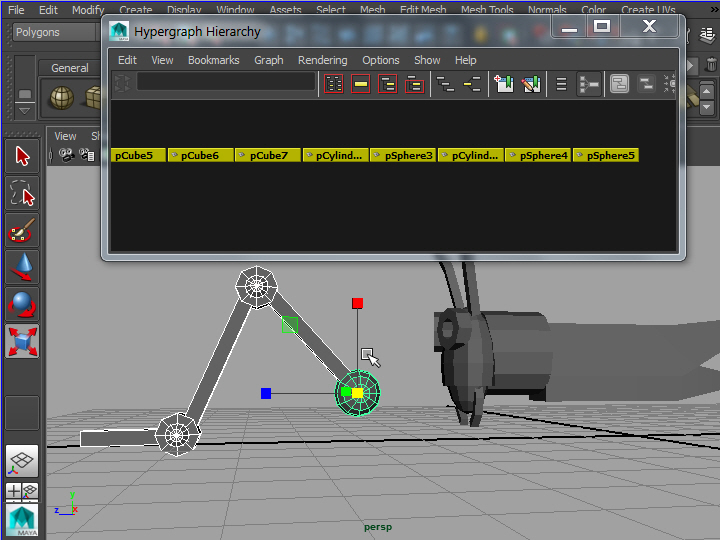Open the Polygons menu set dropdown

(x=56, y=32)
